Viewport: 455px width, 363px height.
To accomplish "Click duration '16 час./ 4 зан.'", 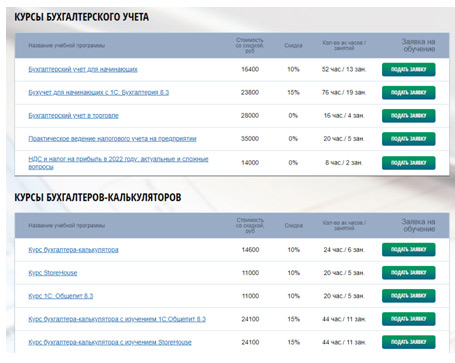I will coord(344,116).
